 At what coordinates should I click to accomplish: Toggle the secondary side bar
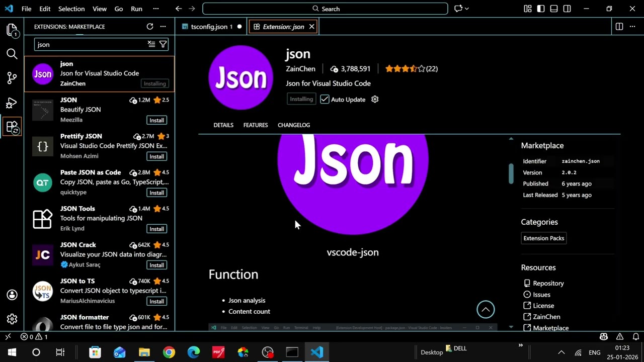[x=567, y=9]
